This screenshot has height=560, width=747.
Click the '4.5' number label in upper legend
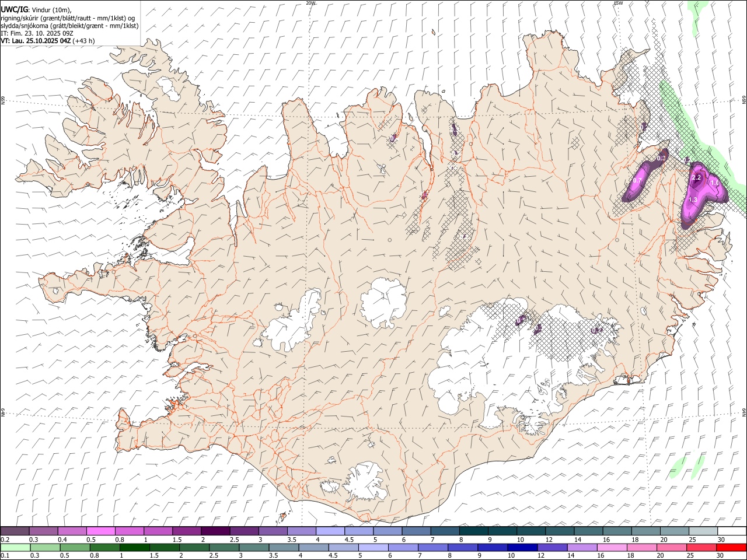349,540
